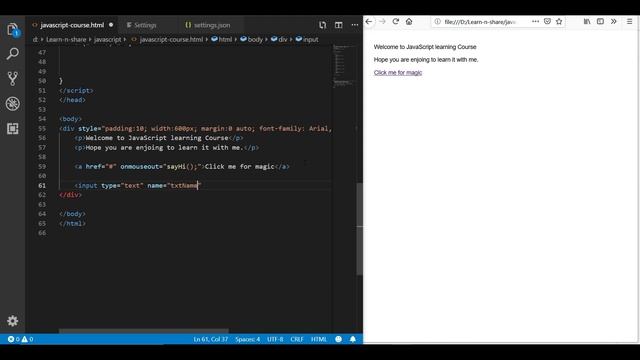The width and height of the screenshot is (640, 360).
Task: Open the Explorer view in activity bar
Action: (13, 29)
